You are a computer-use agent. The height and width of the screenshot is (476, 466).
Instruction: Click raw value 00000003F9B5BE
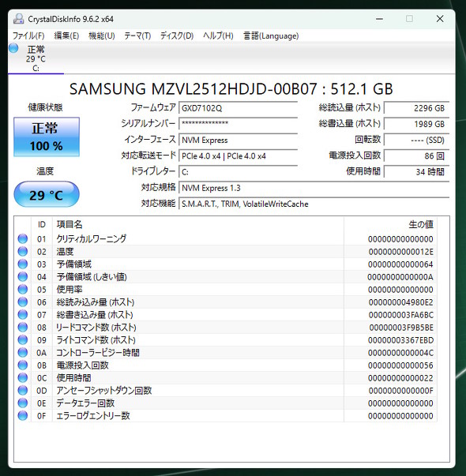401,328
